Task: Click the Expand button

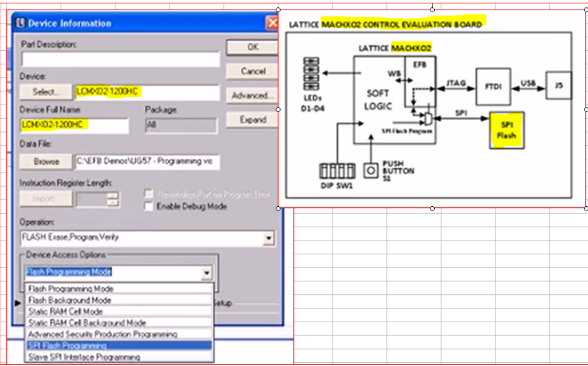Action: click(x=252, y=120)
